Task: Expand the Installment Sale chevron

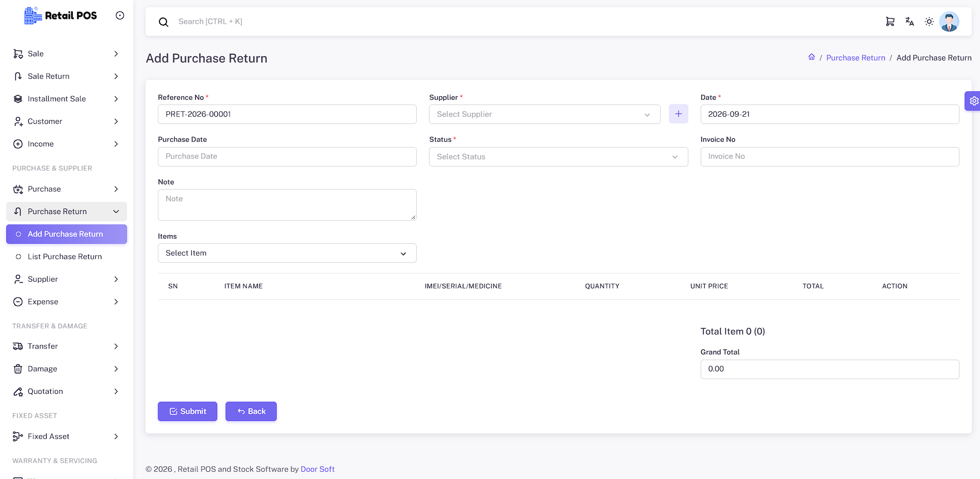Action: click(116, 99)
